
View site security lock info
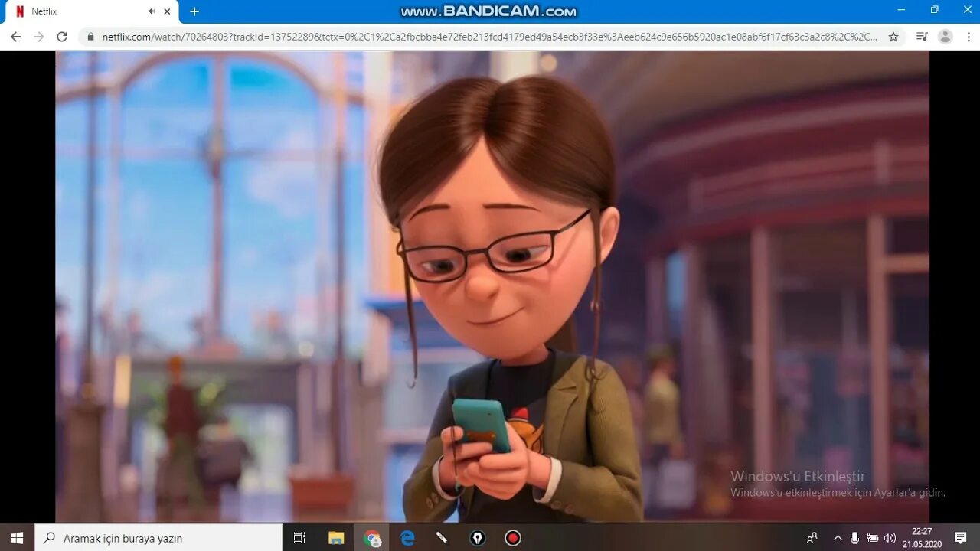click(x=91, y=37)
